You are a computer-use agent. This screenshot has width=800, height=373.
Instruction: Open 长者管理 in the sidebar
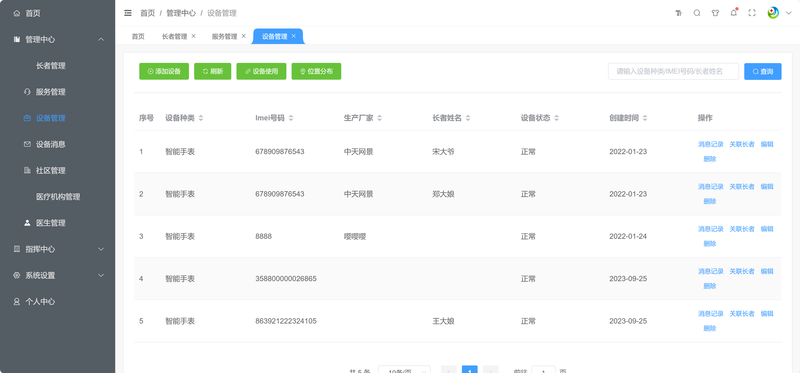(x=57, y=66)
